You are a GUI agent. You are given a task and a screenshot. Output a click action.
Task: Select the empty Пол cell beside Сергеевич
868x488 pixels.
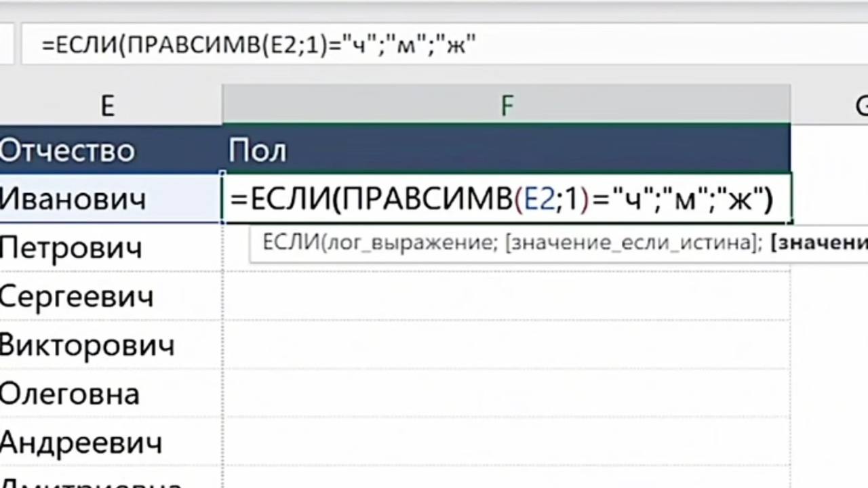507,296
